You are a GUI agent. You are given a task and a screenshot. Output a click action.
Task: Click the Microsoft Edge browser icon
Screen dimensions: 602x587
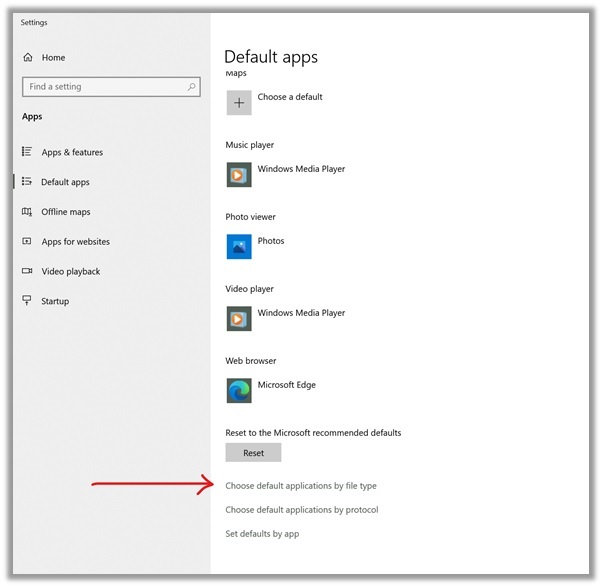[x=239, y=391]
